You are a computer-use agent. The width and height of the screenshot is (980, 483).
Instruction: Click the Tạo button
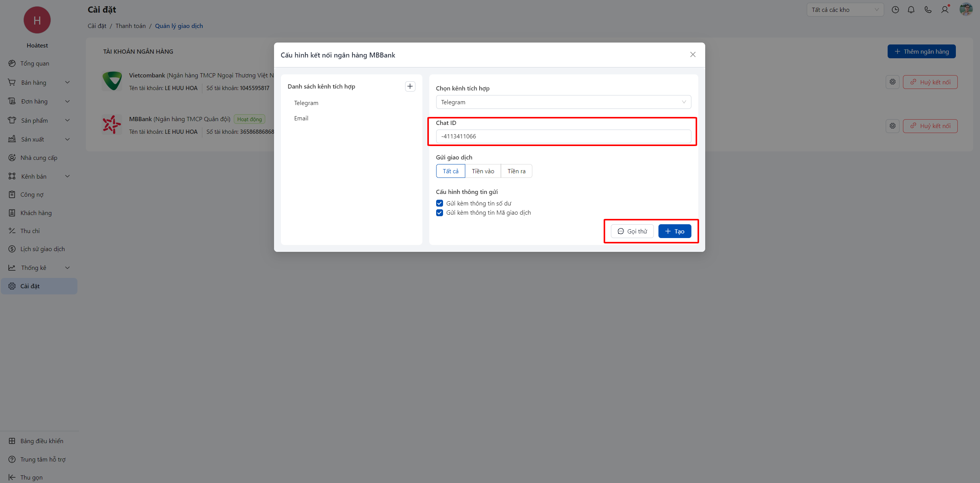click(x=675, y=231)
